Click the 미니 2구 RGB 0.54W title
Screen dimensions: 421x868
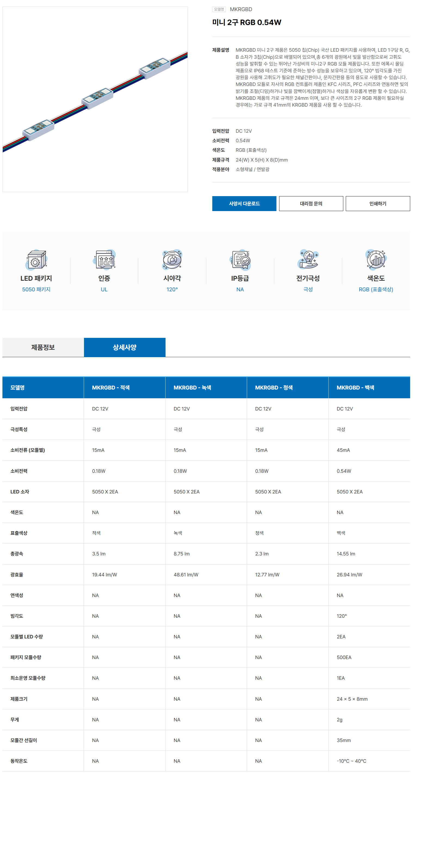pos(247,23)
